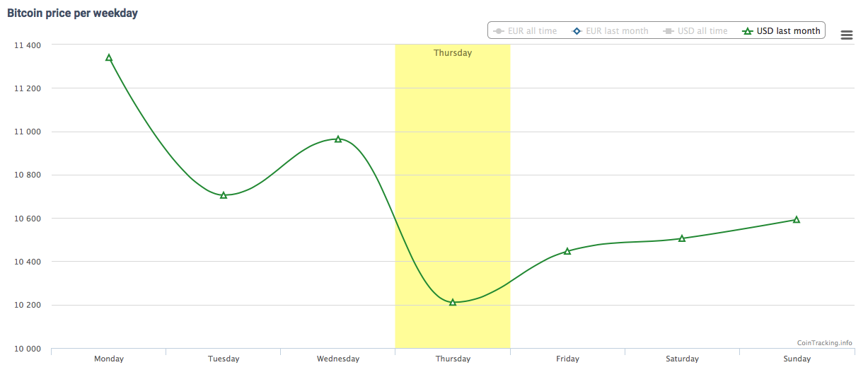
Task: Click the Bitcoin price per weekday title
Action: [72, 13]
